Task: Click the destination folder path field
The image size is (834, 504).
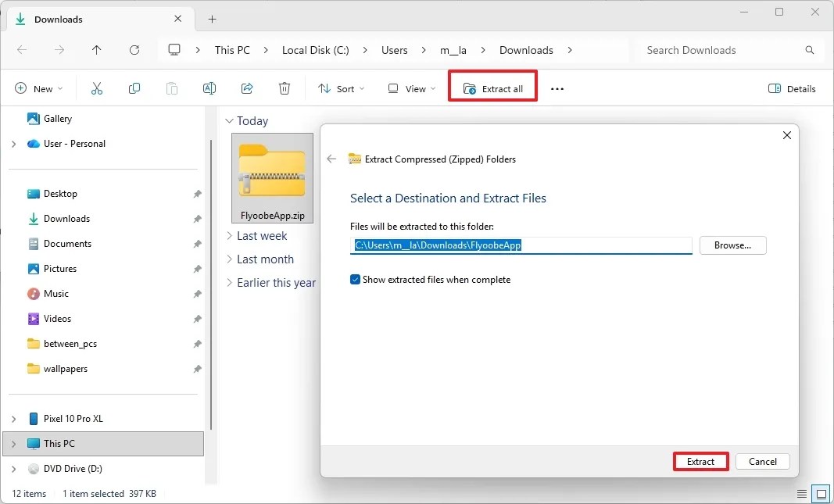Action: [x=521, y=245]
